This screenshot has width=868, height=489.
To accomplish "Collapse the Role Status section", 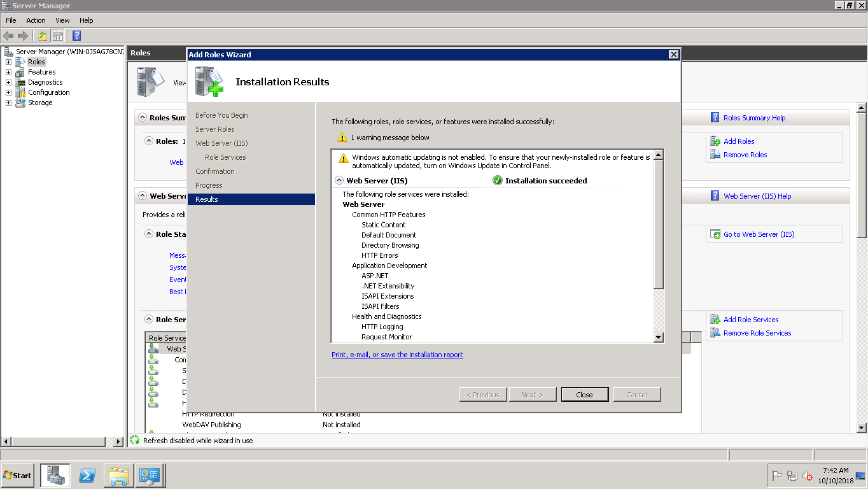I will click(x=149, y=234).
